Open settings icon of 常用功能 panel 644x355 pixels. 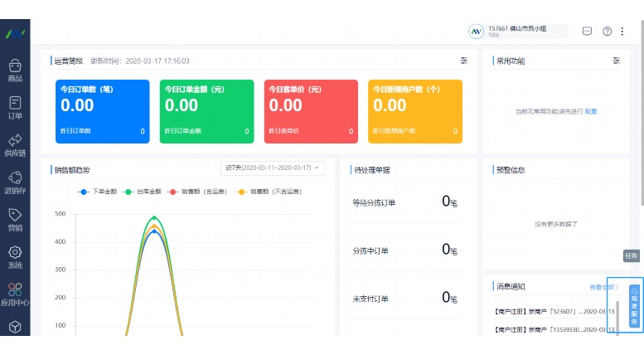616,61
